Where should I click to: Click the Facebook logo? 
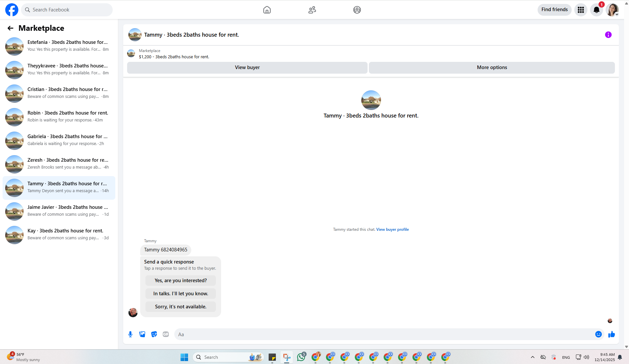12,10
